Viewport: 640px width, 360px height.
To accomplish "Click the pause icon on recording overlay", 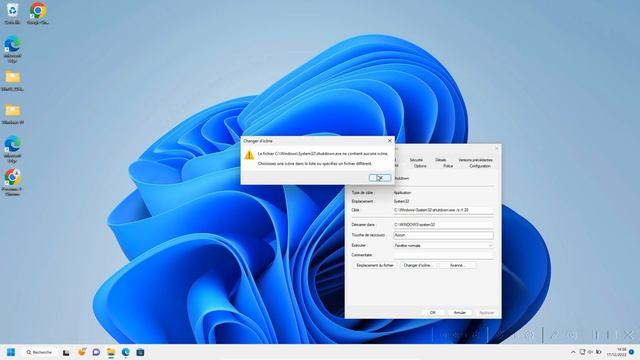I will point(596,335).
